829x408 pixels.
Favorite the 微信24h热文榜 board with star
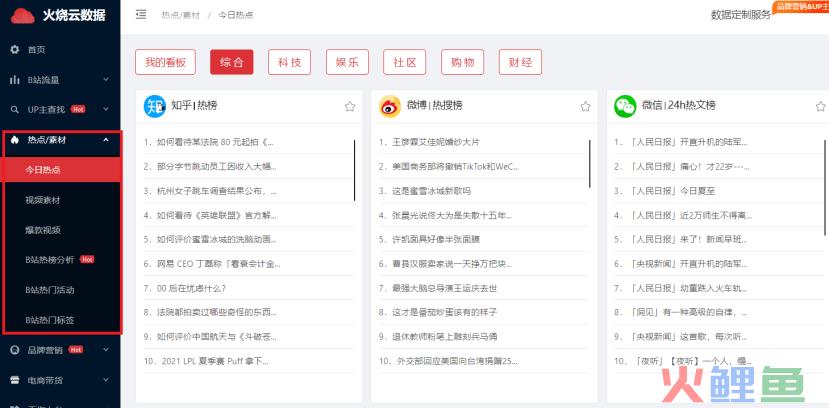(821, 106)
